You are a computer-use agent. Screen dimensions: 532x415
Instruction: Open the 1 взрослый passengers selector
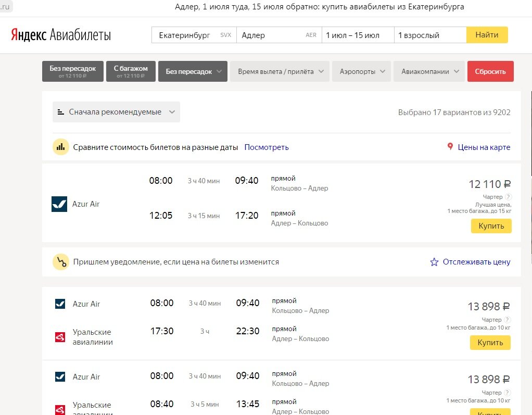430,35
